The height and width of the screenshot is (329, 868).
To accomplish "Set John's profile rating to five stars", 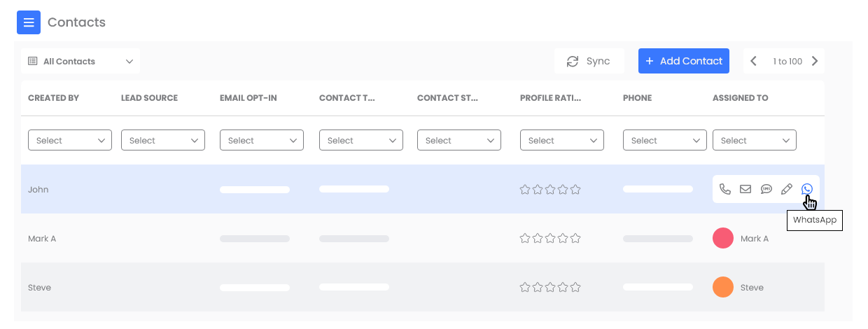I will click(575, 190).
